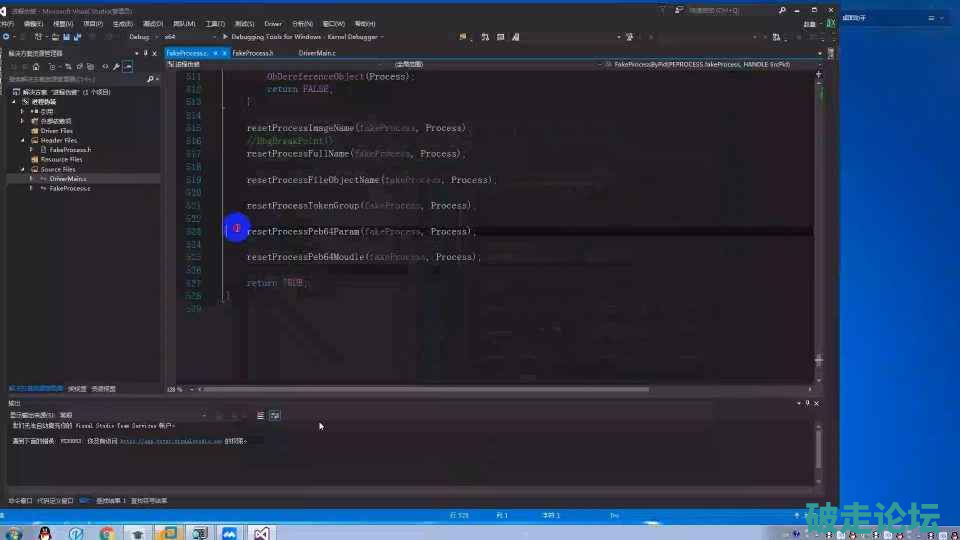Open Properties wrench icon in Solution Explorer
This screenshot has width=960, height=540.
[x=117, y=67]
